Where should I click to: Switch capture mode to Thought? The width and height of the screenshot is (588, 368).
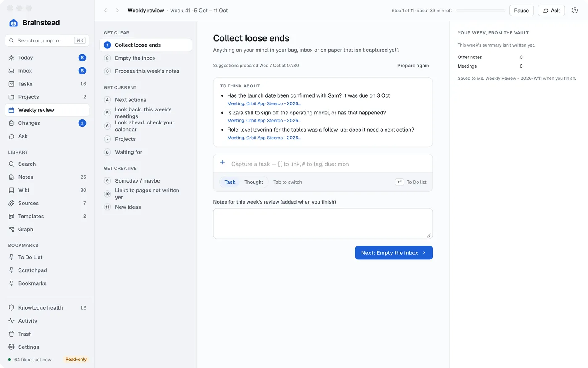click(x=254, y=182)
